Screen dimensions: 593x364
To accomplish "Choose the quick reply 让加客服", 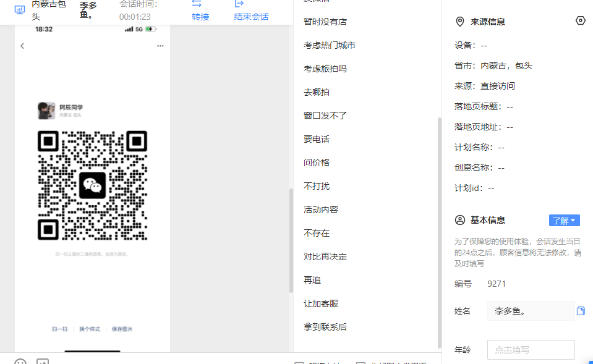I will click(x=321, y=303).
